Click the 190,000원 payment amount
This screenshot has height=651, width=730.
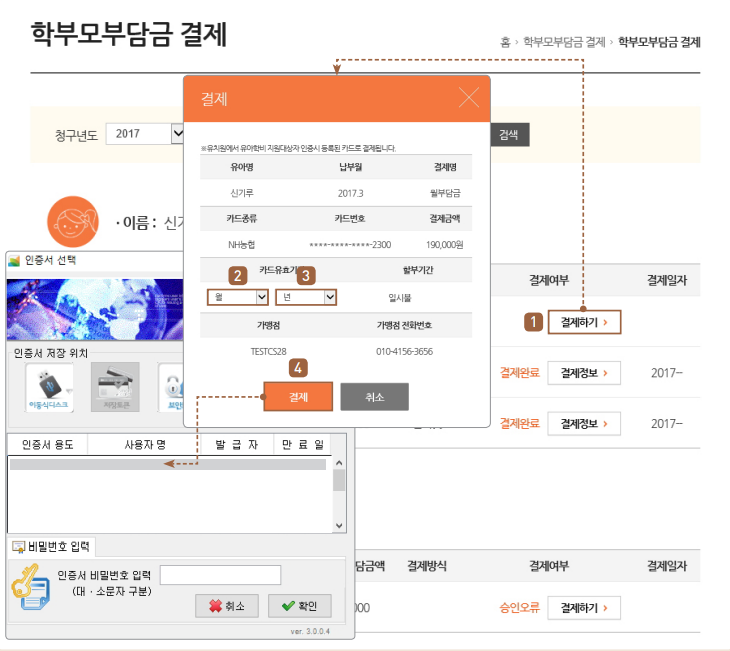click(x=445, y=245)
